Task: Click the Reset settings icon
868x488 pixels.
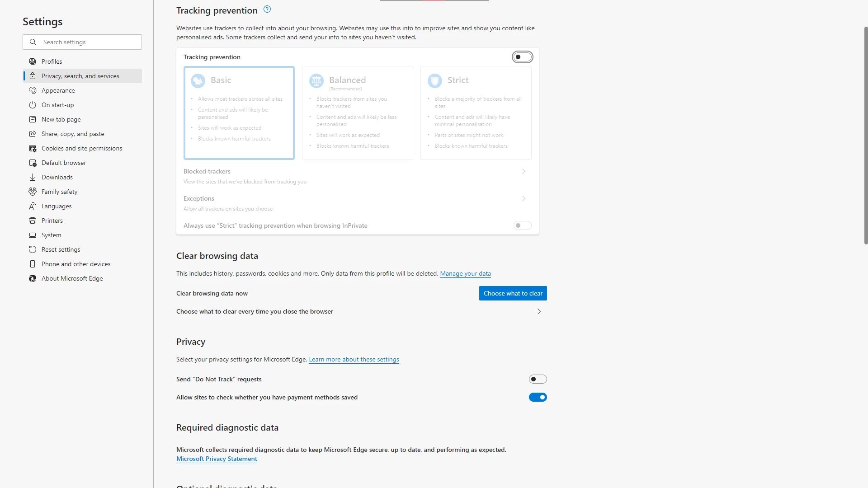Action: pos(33,249)
